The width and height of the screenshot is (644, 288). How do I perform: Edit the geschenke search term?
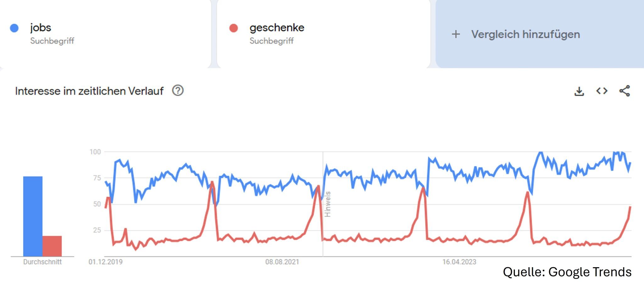277,28
